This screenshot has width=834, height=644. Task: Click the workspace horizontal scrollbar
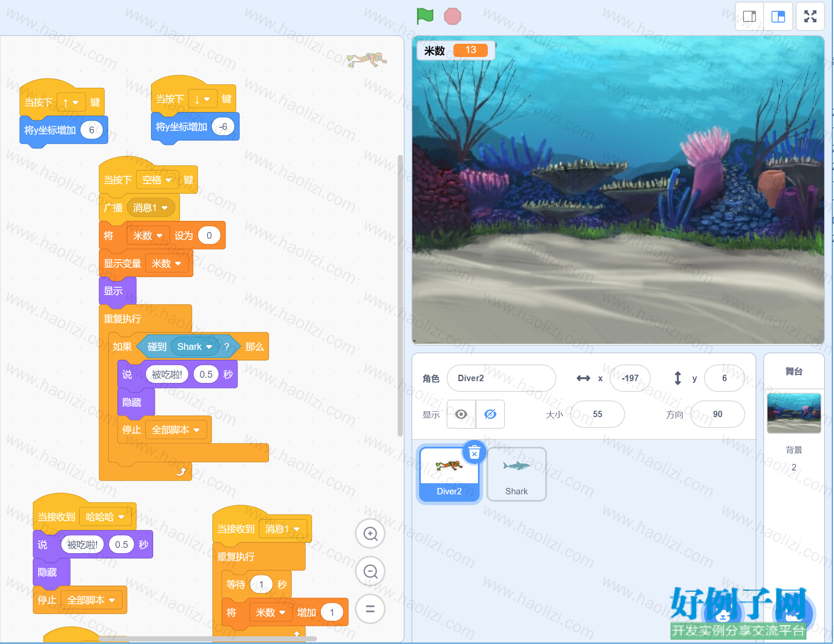click(x=208, y=639)
